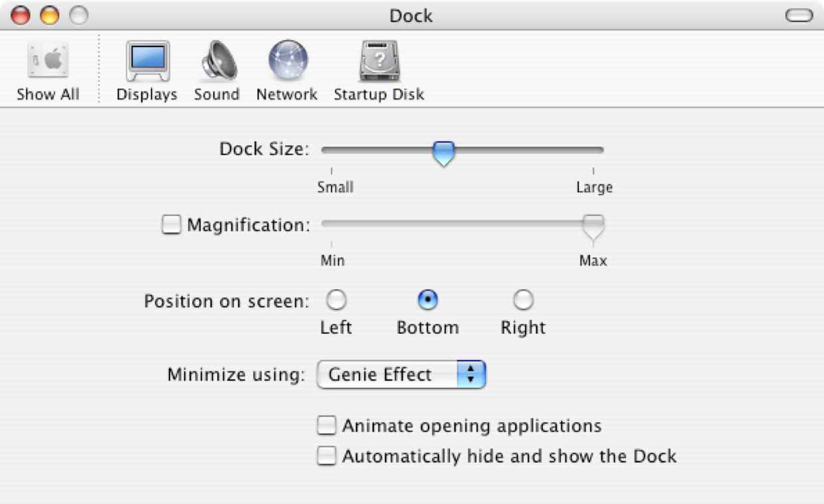The image size is (824, 504).
Task: Open the Sound preference pane
Action: click(217, 72)
